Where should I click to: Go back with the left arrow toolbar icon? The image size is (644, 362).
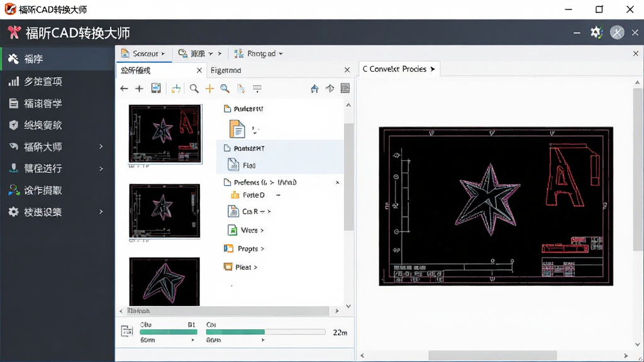coord(124,88)
